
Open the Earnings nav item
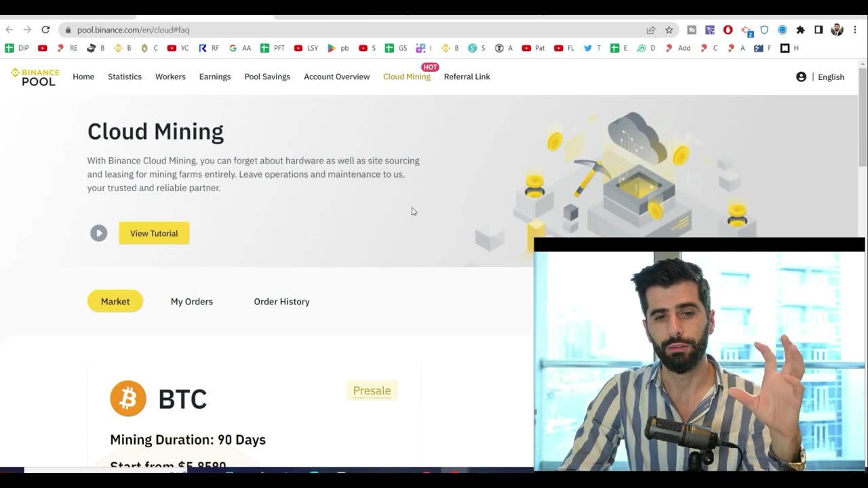[x=215, y=77]
